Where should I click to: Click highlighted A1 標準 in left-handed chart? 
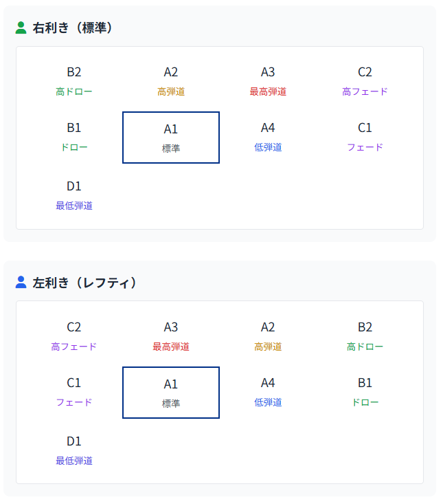(171, 393)
